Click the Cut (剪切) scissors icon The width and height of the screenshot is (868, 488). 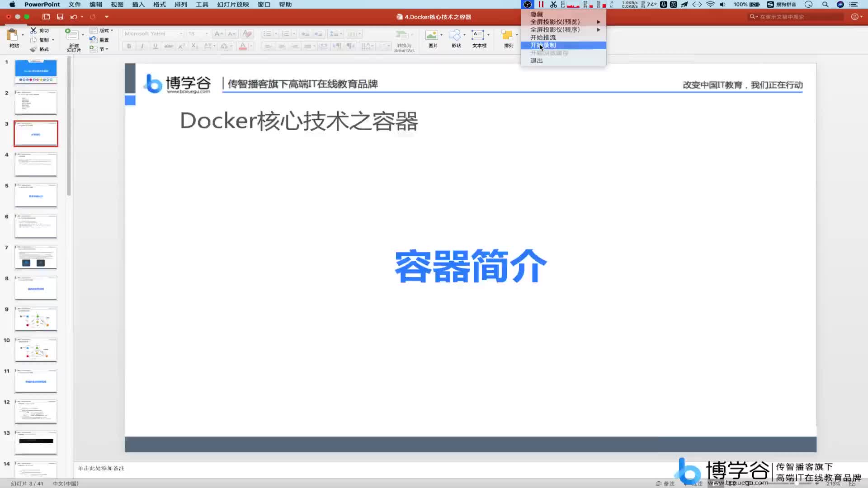[33, 30]
